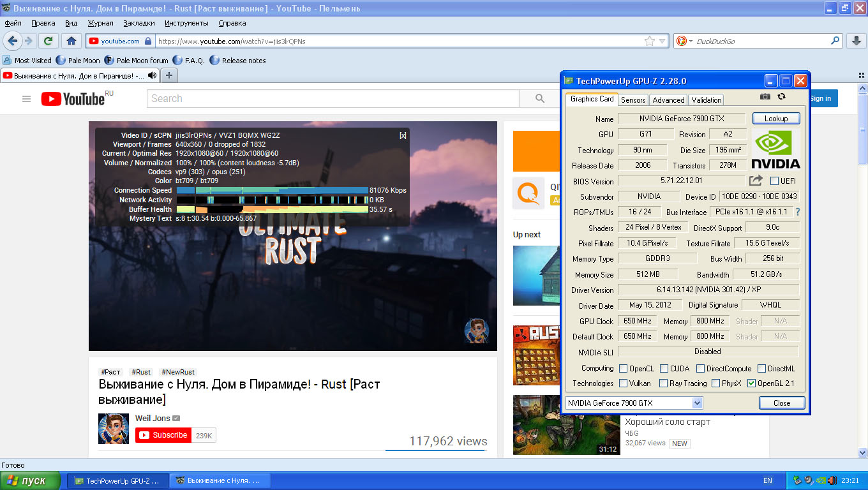The width and height of the screenshot is (868, 490).
Task: Close the stats for nerds panel [x]
Action: (x=403, y=135)
